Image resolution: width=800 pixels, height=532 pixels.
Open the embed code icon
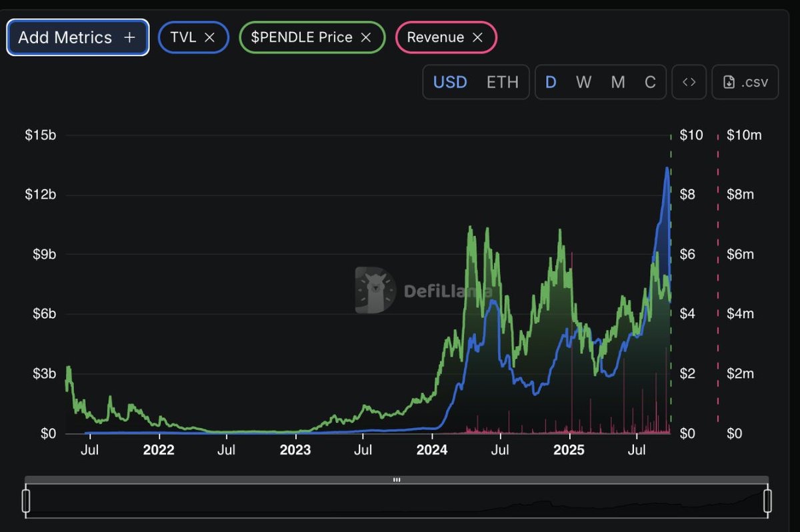[x=689, y=82]
